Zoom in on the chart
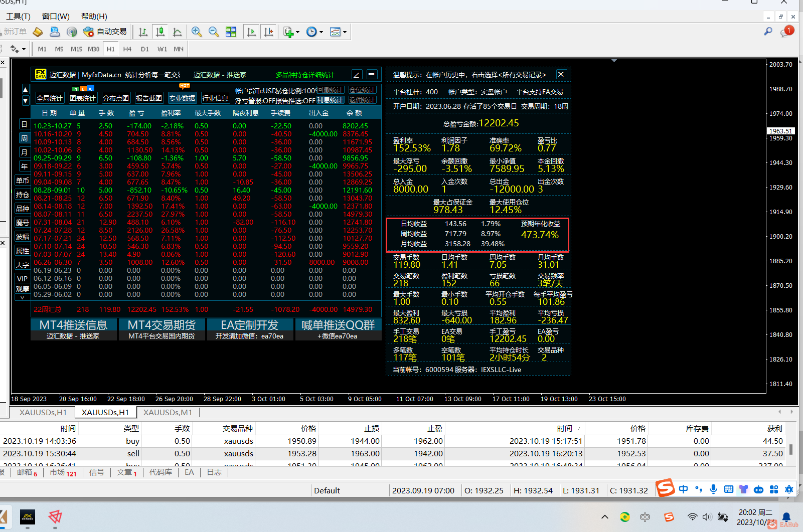This screenshot has width=803, height=532. 197,32
